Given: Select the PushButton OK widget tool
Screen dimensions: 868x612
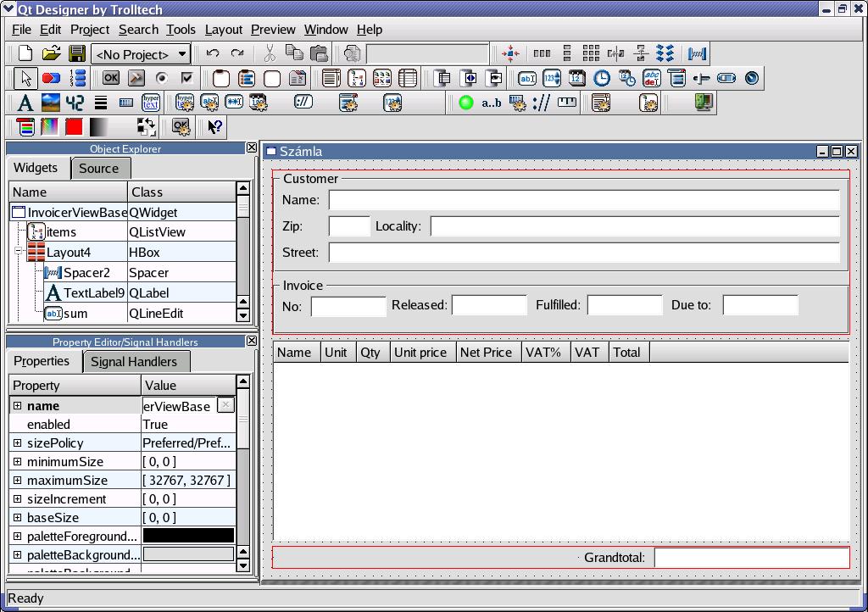Looking at the screenshot, I should pyautogui.click(x=111, y=78).
